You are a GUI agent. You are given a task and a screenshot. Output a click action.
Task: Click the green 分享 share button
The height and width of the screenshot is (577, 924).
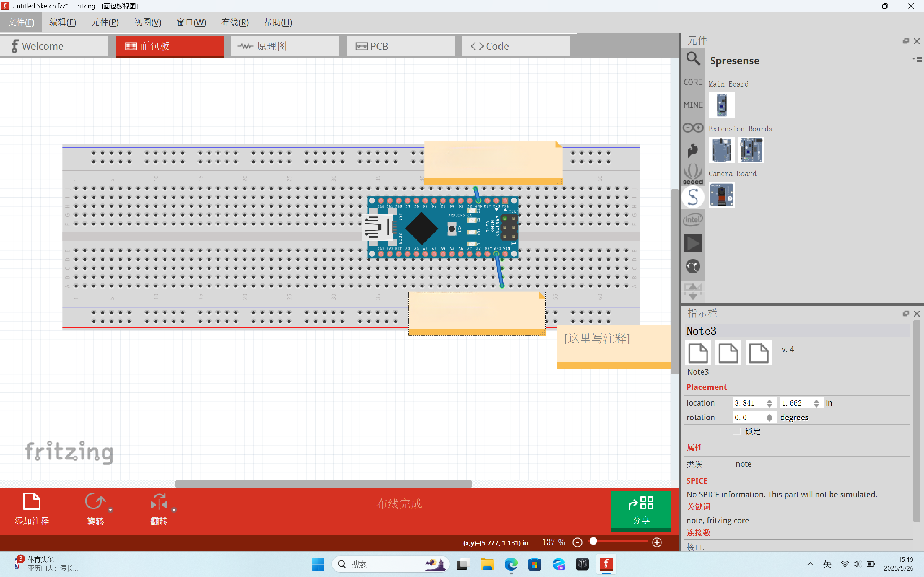641,510
